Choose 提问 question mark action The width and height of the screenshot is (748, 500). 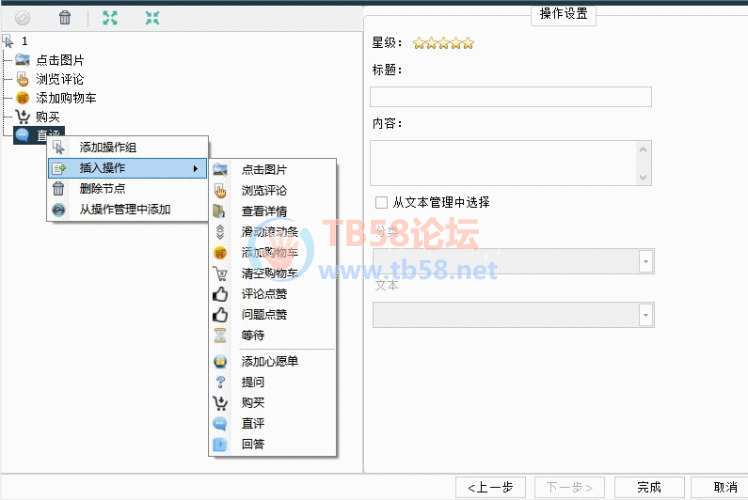click(253, 382)
